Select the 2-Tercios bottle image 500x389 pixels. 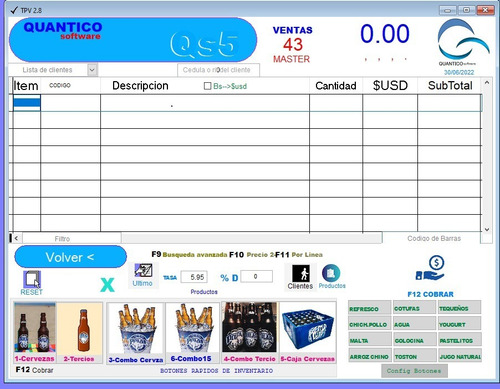79,328
